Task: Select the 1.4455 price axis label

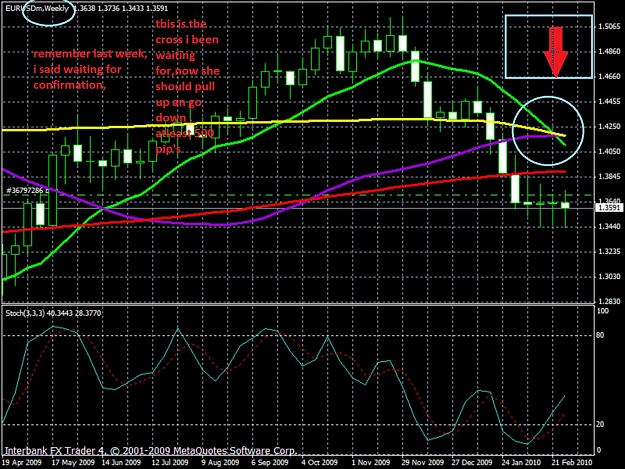Action: [x=609, y=102]
